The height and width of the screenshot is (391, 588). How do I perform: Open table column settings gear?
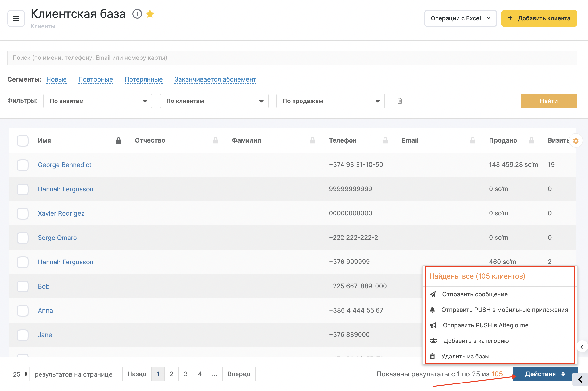(576, 141)
